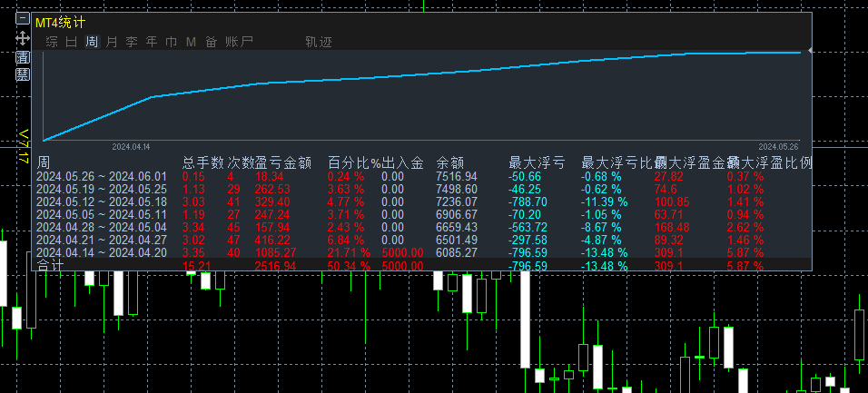Image resolution: width=868 pixels, height=393 pixels.
Task: Click percentage value 6.84 %
Action: point(346,240)
